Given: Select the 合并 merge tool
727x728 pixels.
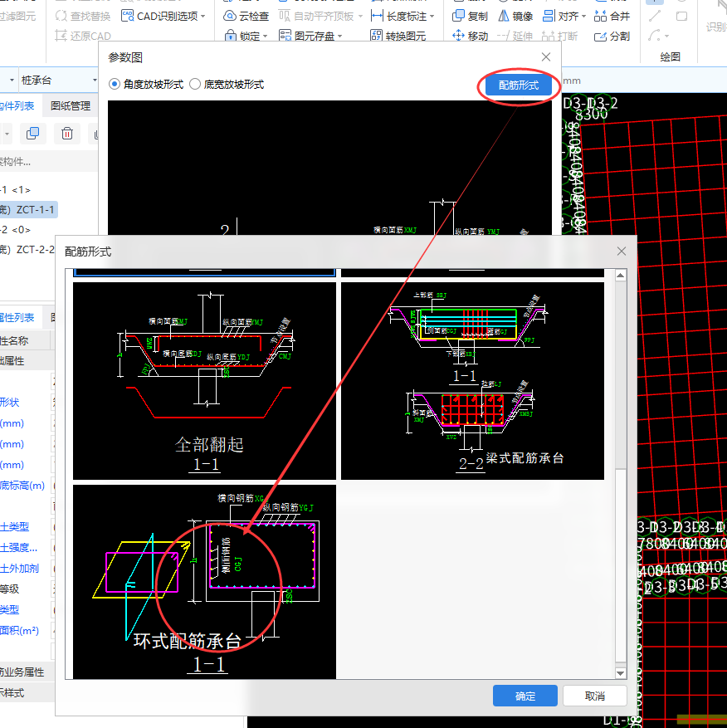Looking at the screenshot, I should [612, 17].
